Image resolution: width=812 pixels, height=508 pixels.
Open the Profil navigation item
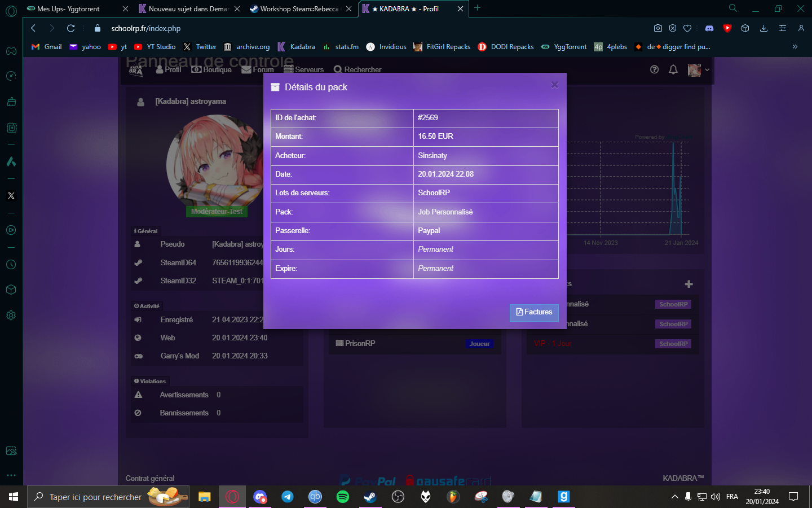tap(169, 69)
